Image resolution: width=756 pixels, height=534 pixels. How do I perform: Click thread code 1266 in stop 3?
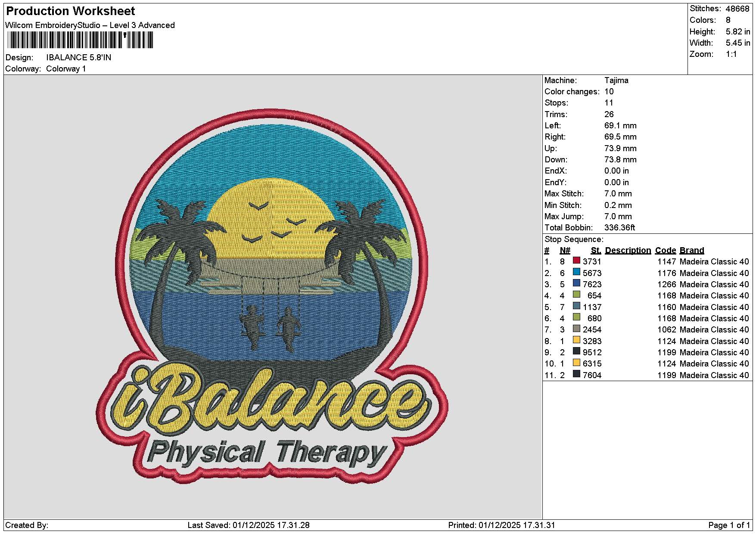[x=667, y=285]
